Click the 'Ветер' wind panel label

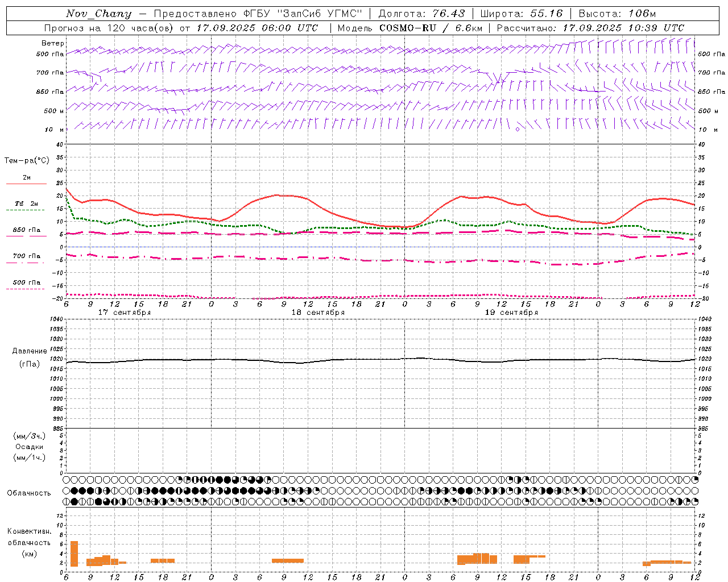pos(53,43)
